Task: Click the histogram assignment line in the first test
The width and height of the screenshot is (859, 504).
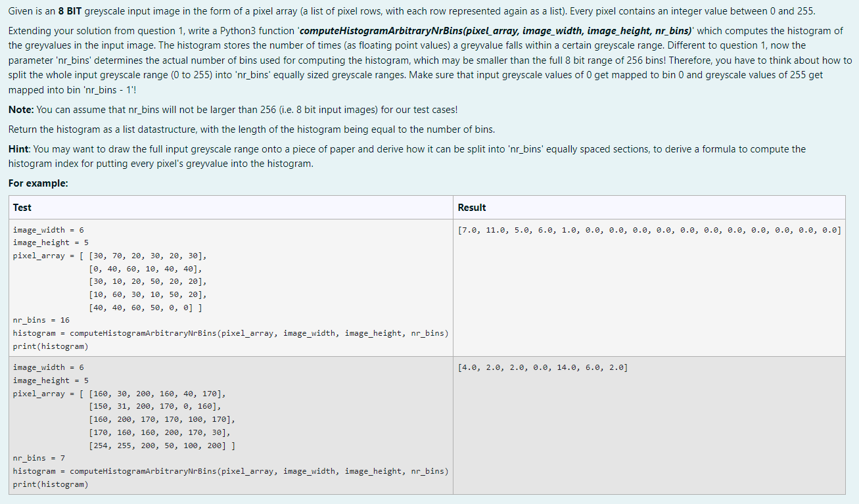Action: pos(230,333)
